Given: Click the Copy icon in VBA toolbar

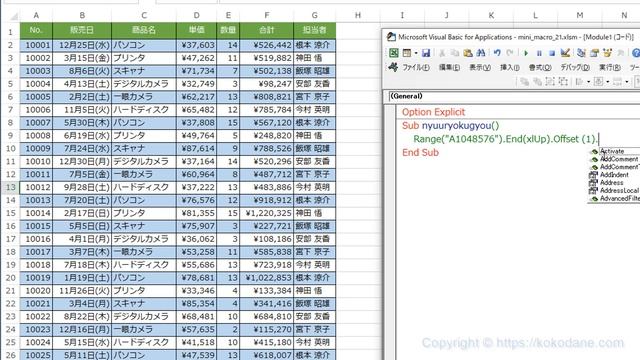Looking at the screenshot, I should (x=455, y=53).
